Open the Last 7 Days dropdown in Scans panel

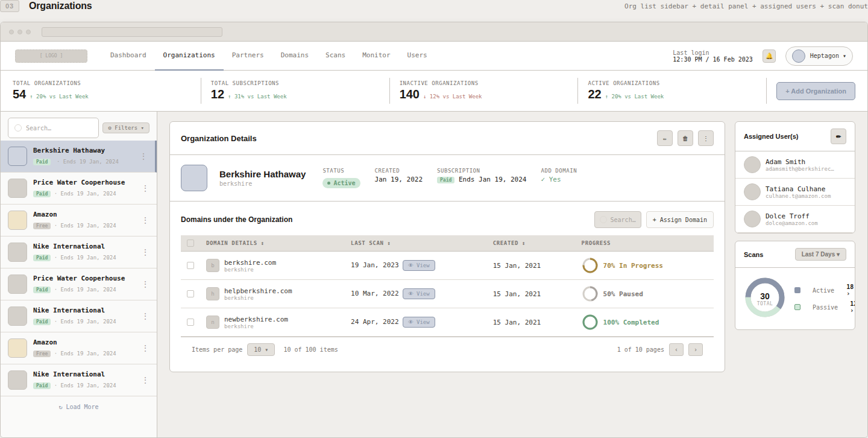(x=820, y=254)
